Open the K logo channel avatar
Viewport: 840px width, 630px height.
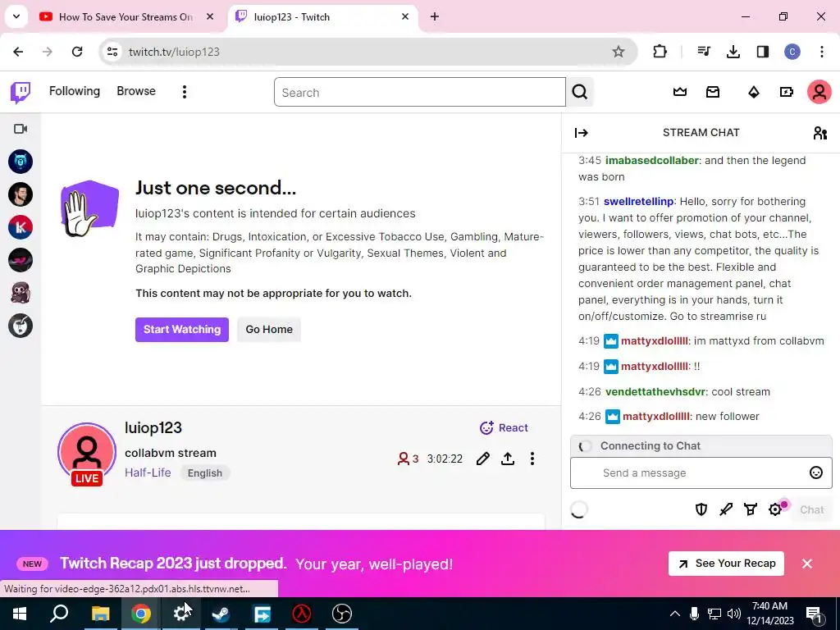click(x=21, y=227)
